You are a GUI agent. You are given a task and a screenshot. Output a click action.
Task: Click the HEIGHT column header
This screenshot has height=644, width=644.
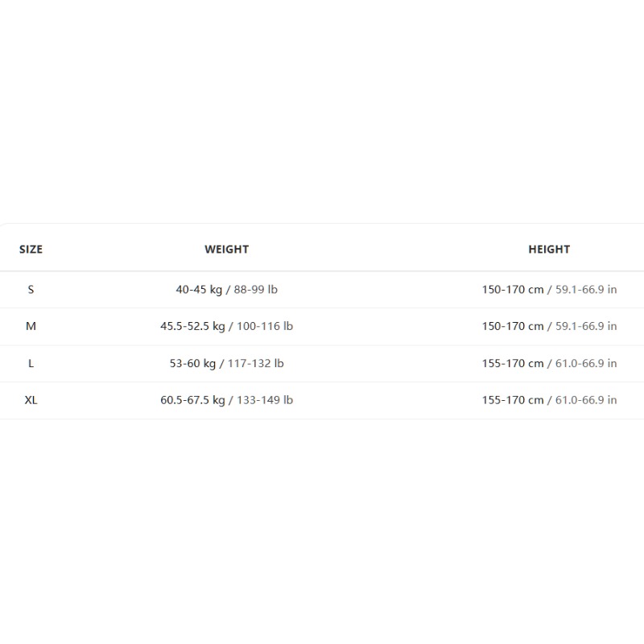click(x=549, y=250)
